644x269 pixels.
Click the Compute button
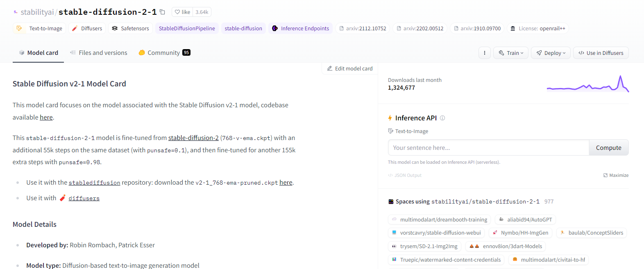click(609, 148)
